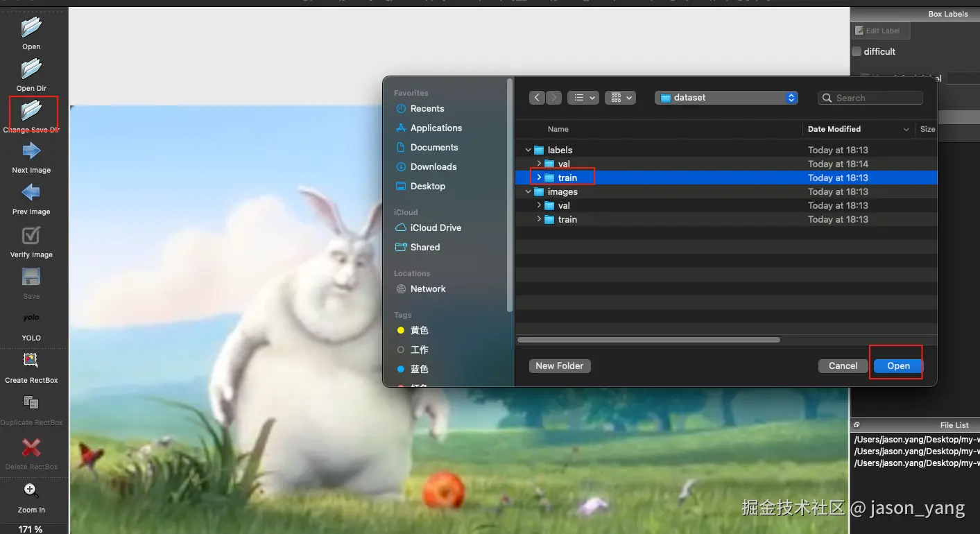Click the Open button in dialog

(x=898, y=366)
